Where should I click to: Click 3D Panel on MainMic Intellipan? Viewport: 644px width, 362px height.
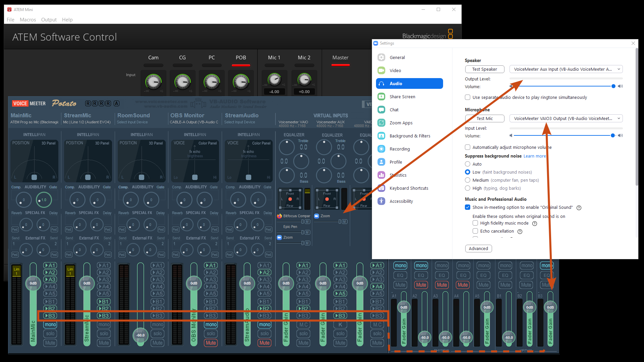[49, 143]
